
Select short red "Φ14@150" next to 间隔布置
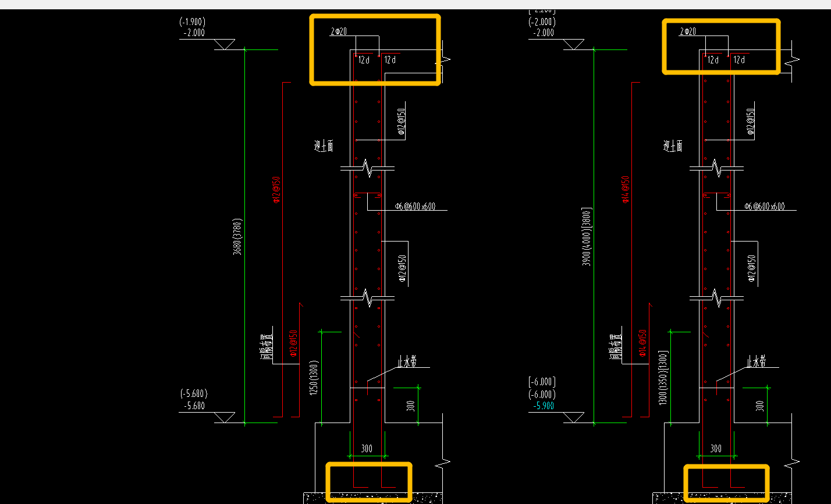click(x=643, y=343)
